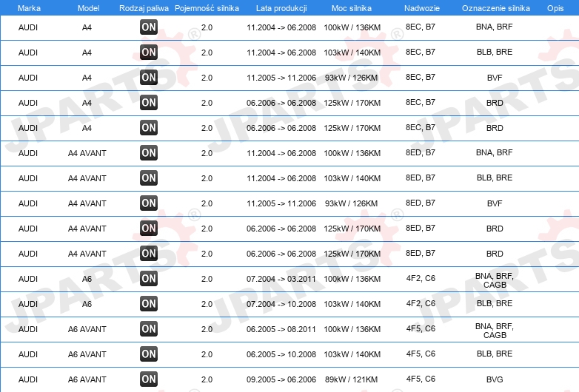Viewport: 579px width, 392px height.
Task: Click the 89kW / 121KM power cell
Action: coord(351,379)
